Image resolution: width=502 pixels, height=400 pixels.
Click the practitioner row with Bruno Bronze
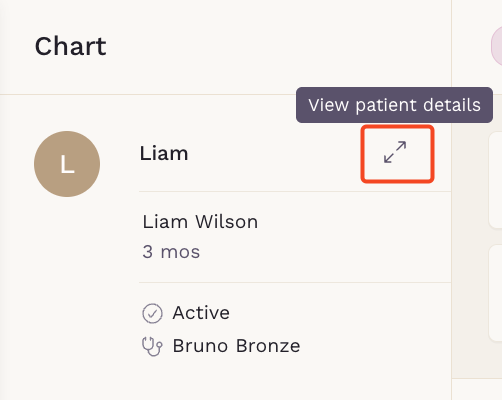click(x=295, y=346)
